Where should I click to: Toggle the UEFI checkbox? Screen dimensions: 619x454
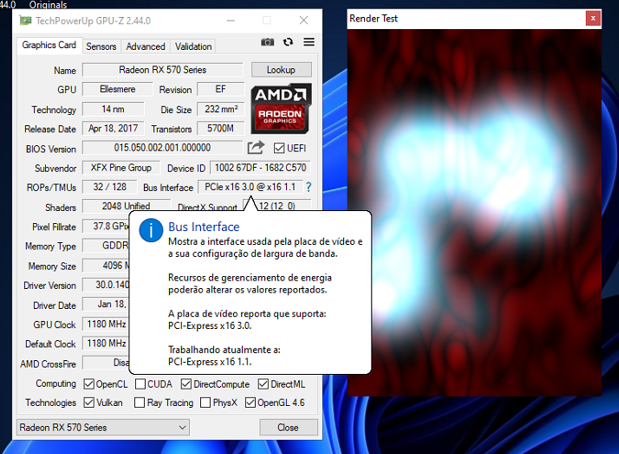(x=279, y=148)
